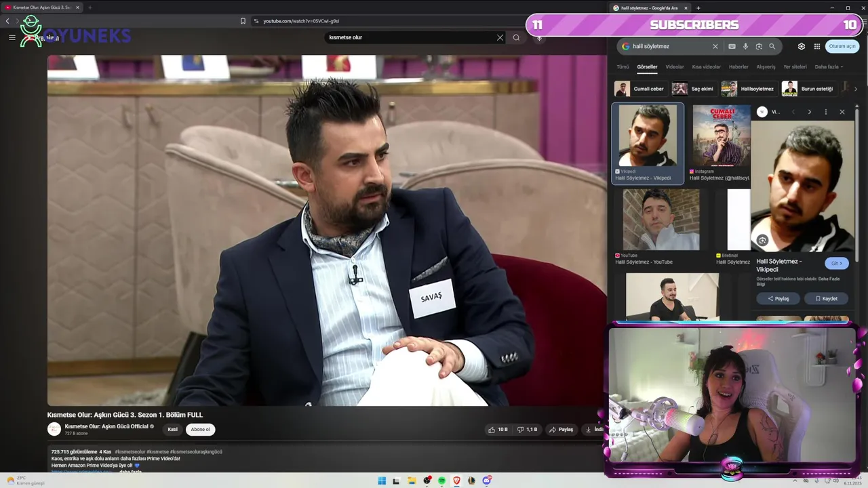
Task: Open Halil Söyletmez - Vikipedi preview title
Action: (x=779, y=265)
